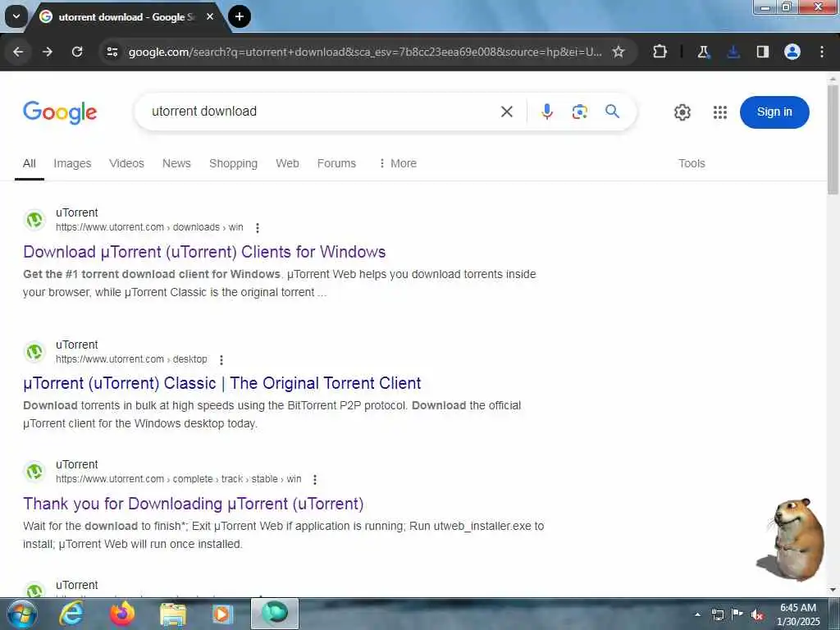Open options menu for downloads › win result
This screenshot has width=840, height=630.
258,228
